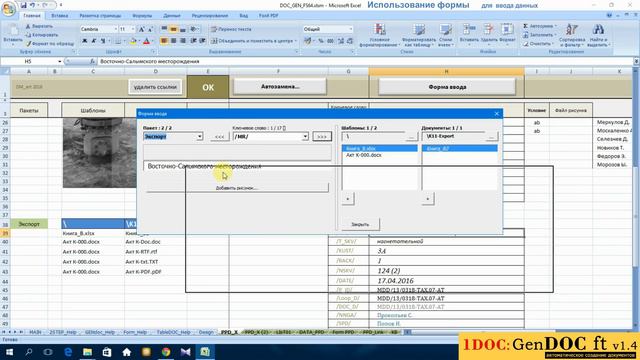Image resolution: width=640 pixels, height=360 pixels.
Task: Delete cells using Удалить
Action: 489,34
